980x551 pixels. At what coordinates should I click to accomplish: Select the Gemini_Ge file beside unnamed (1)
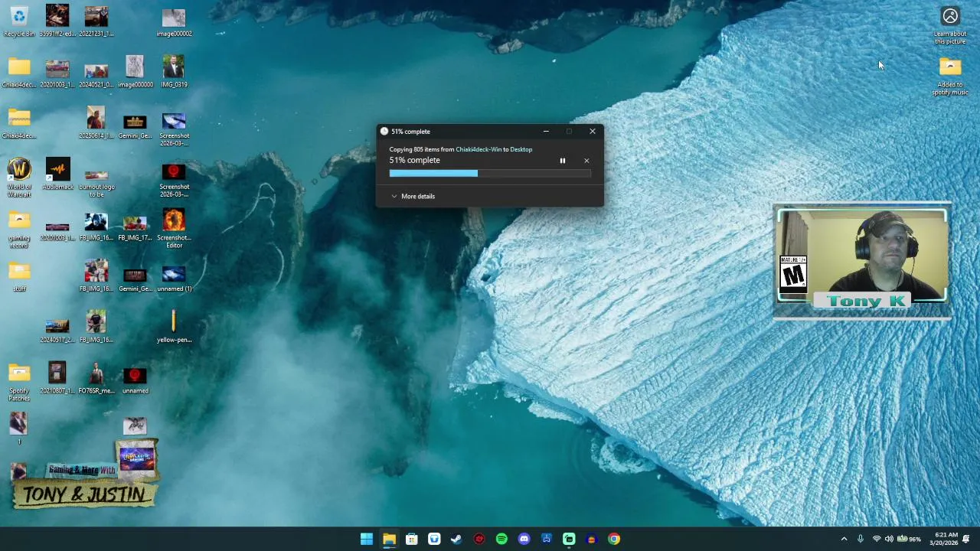(x=135, y=277)
